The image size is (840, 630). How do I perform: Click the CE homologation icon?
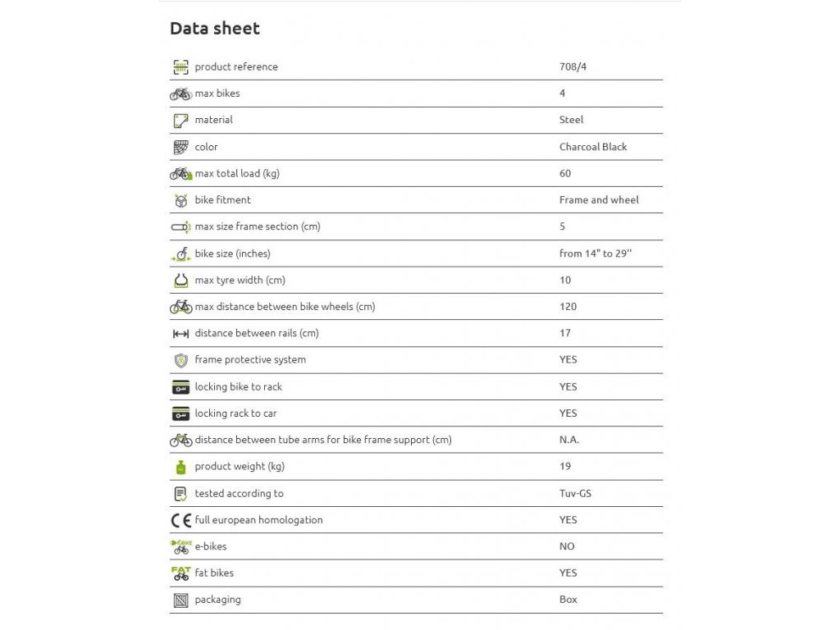pyautogui.click(x=180, y=520)
